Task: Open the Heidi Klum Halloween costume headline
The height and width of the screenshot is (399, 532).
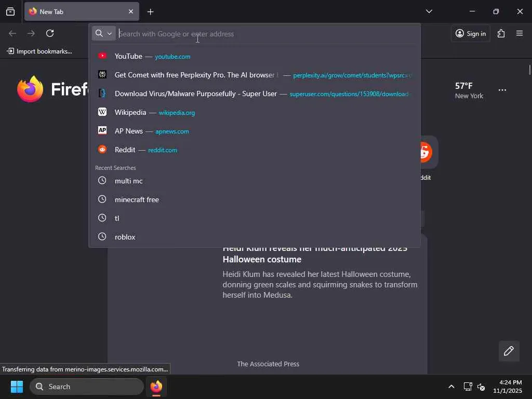Action: point(315,254)
